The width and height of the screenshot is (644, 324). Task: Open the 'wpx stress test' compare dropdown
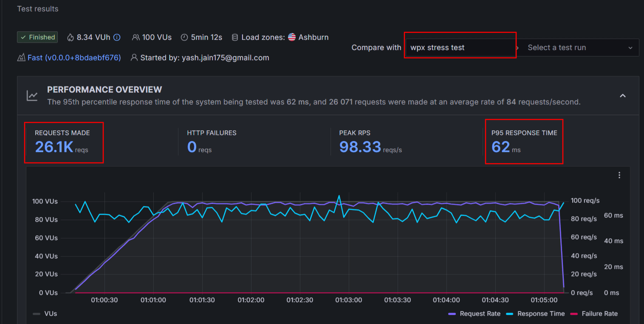(460, 48)
